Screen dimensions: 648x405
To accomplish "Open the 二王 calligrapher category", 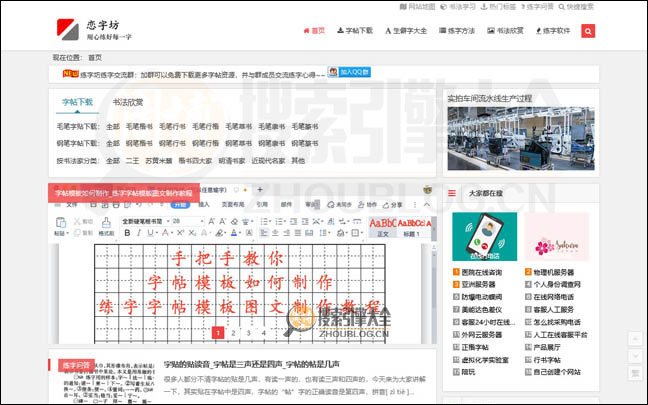I will coord(132,160).
